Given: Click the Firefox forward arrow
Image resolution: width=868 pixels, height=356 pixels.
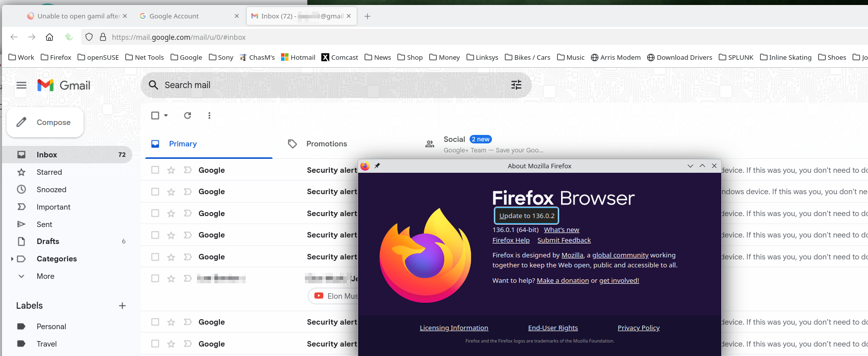Looking at the screenshot, I should (x=32, y=37).
